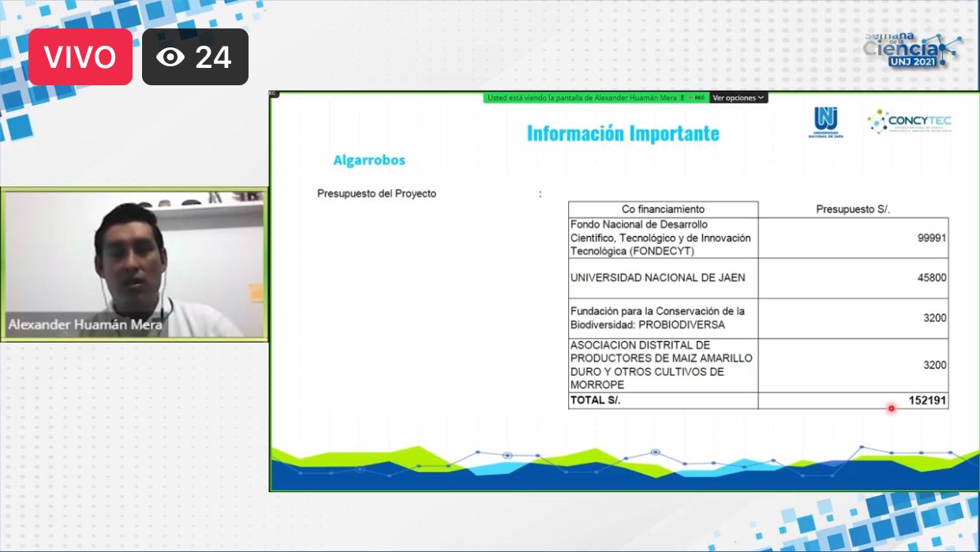The image size is (980, 552).
Task: Click the Universidad Nacional de Jaén logo
Action: click(x=825, y=122)
